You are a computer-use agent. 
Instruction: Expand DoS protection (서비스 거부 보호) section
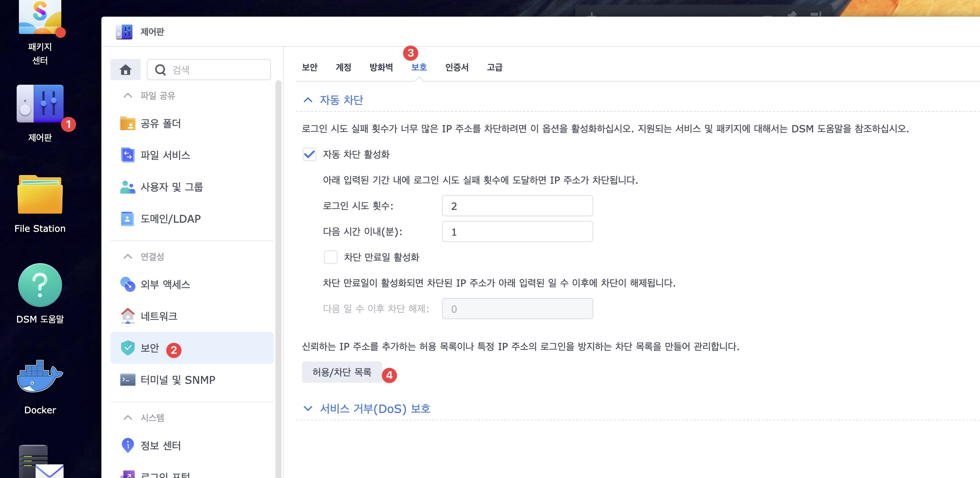[x=308, y=408]
